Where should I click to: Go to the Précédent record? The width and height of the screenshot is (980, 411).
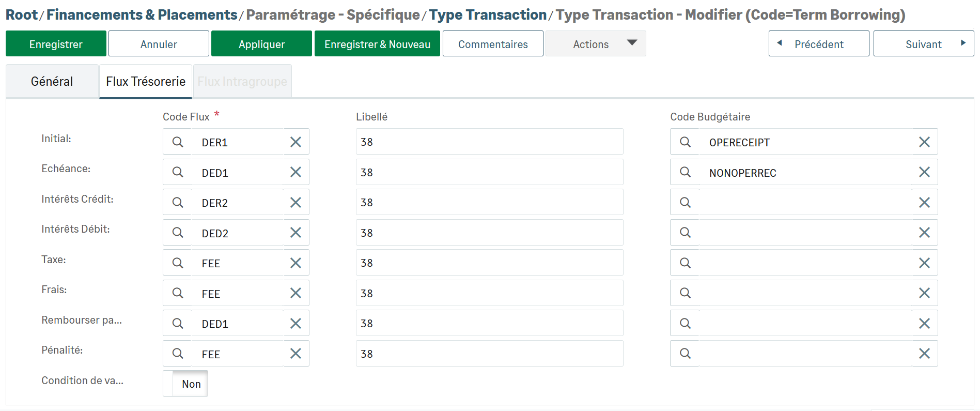[818, 44]
